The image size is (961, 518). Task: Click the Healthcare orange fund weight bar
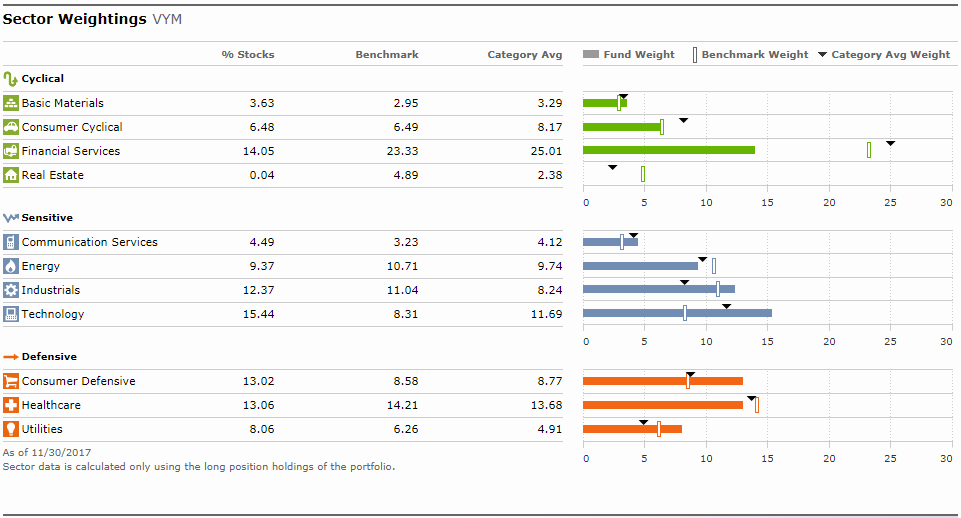pyautogui.click(x=663, y=405)
